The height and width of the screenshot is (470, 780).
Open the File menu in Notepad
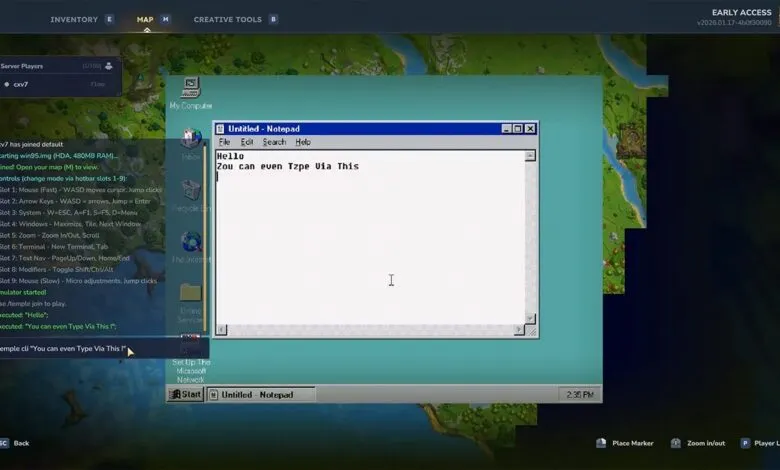[224, 142]
